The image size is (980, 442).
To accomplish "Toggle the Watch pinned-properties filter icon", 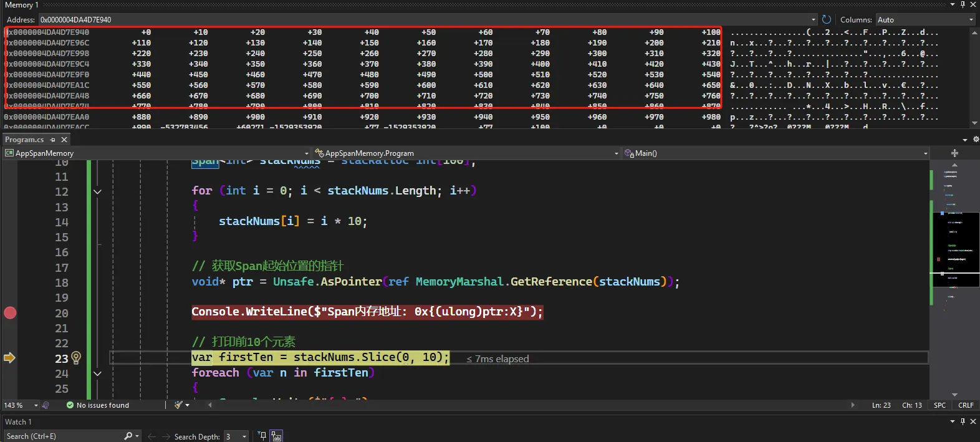I will pos(262,436).
